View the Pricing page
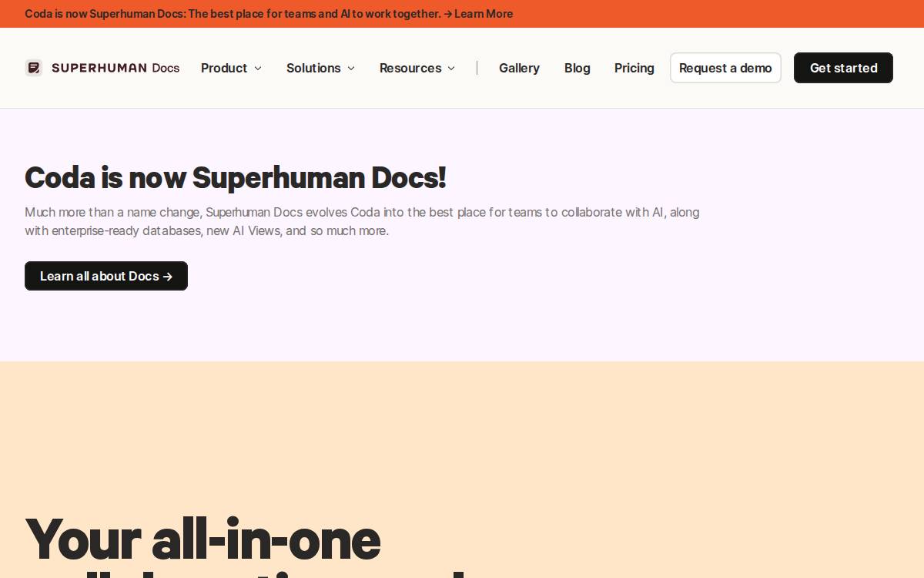924x578 pixels. pyautogui.click(x=634, y=68)
